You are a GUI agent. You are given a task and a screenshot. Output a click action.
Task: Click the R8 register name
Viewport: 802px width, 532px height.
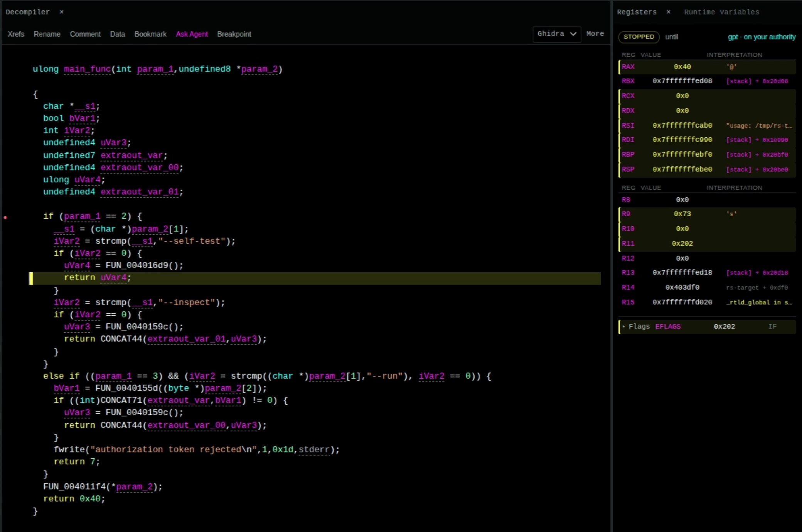click(x=626, y=200)
